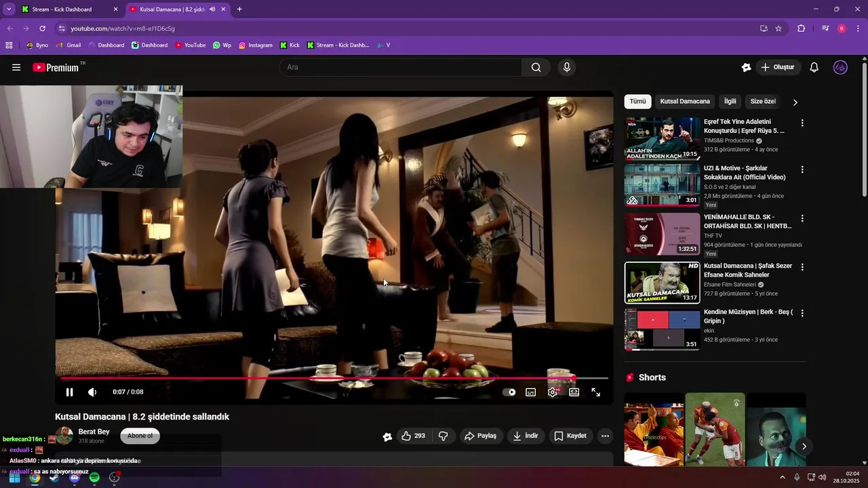868x488 pixels.
Task: Open Berat Bey channel avatar
Action: [64, 436]
